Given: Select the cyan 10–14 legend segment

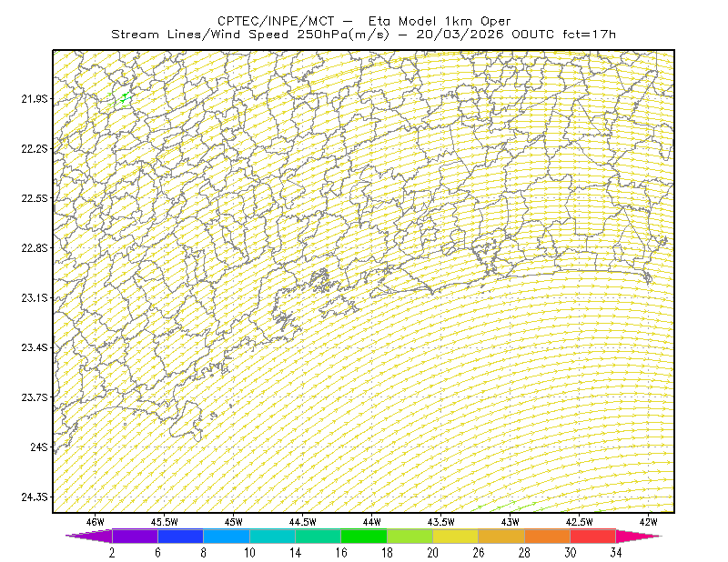Looking at the screenshot, I should 272,536.
